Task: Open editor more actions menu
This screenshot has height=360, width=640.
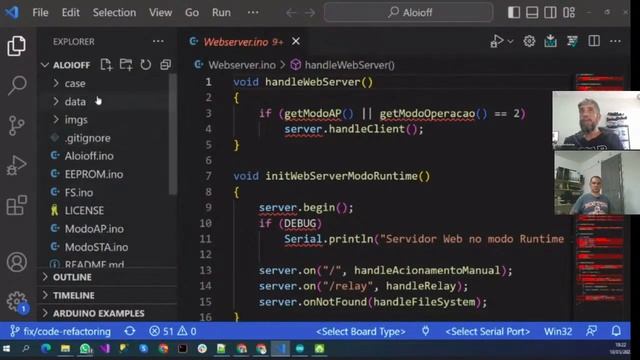Action: click(x=615, y=41)
